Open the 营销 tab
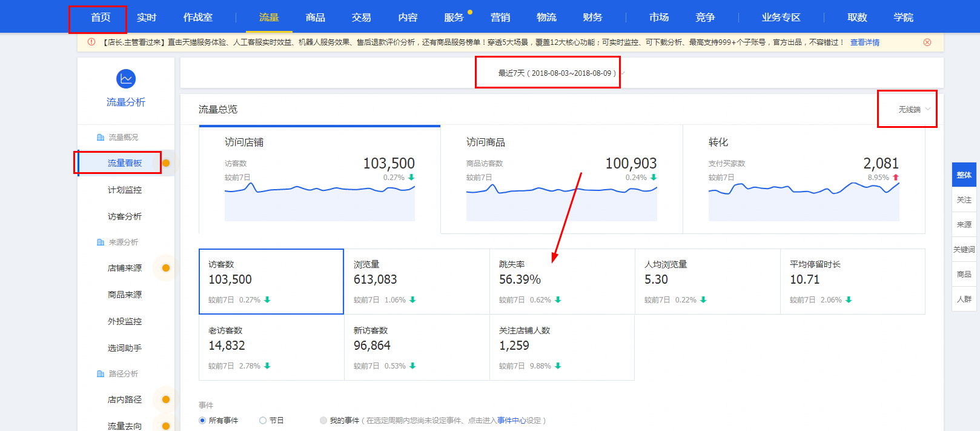 click(x=500, y=18)
